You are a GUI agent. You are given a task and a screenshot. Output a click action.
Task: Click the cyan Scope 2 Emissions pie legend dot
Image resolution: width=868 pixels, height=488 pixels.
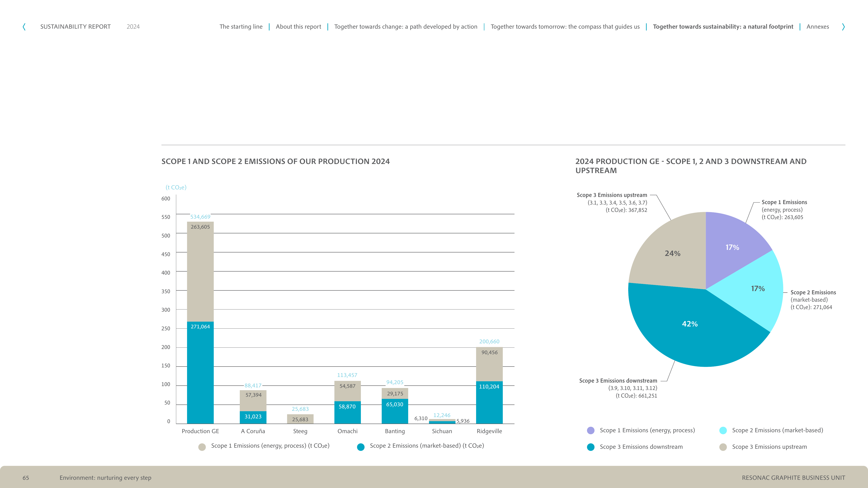723,430
